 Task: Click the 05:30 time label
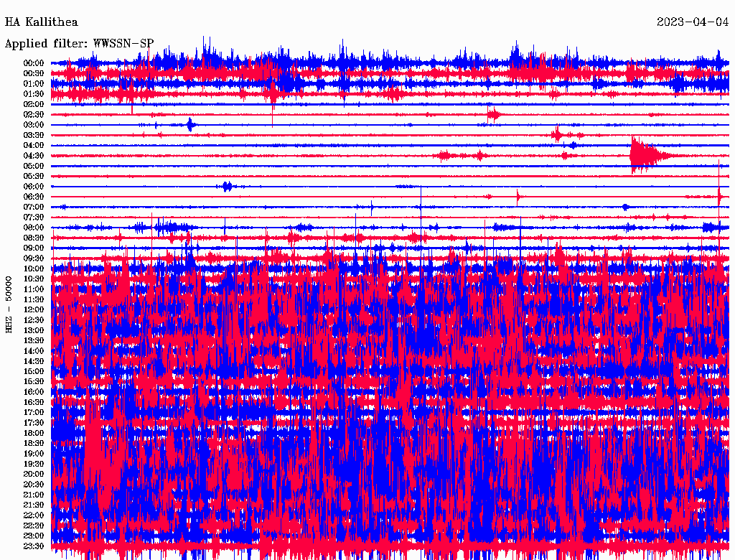(34, 176)
